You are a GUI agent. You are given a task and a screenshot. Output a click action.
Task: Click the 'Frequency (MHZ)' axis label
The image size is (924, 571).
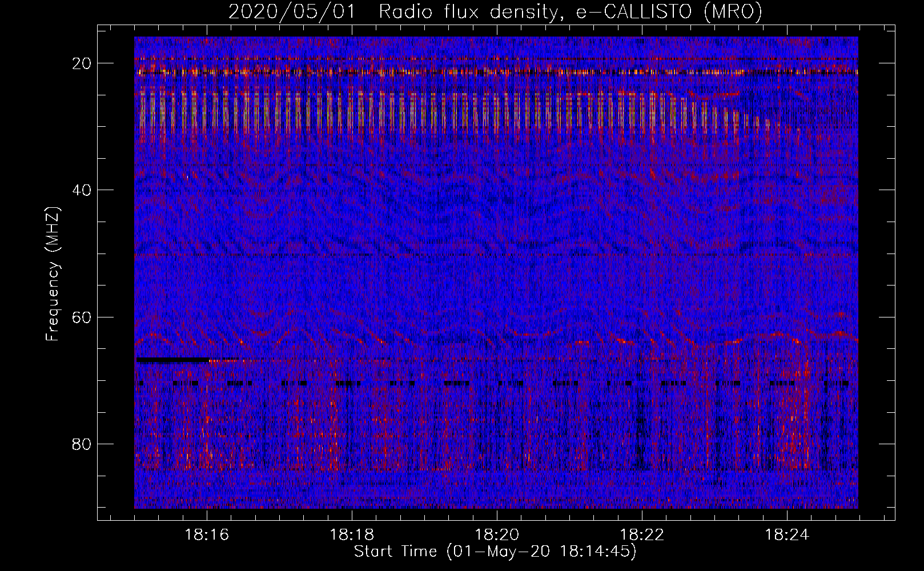(53, 274)
